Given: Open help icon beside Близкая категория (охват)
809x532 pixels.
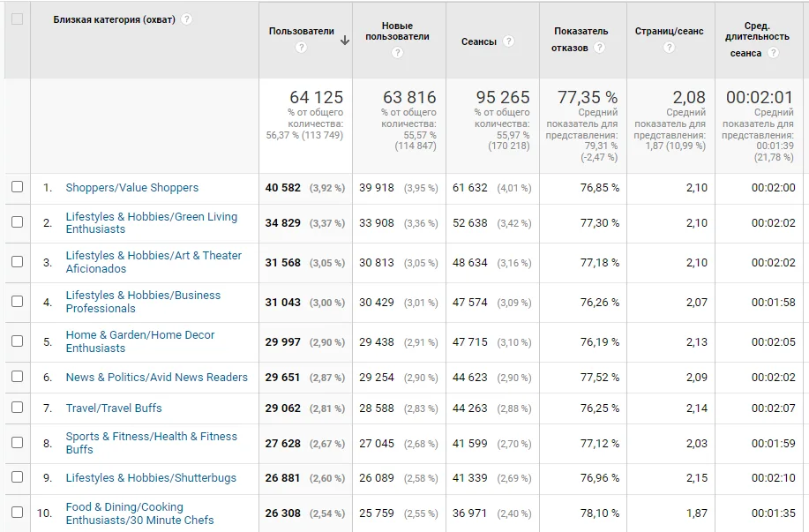Looking at the screenshot, I should coord(187,19).
